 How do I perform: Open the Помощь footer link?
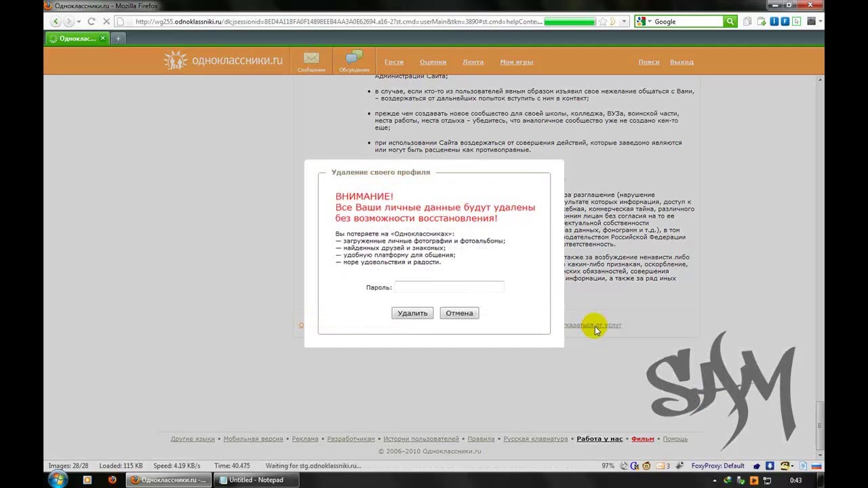pyautogui.click(x=675, y=439)
